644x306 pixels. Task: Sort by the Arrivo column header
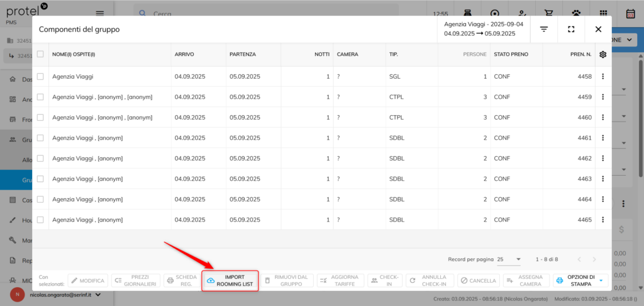(x=184, y=55)
